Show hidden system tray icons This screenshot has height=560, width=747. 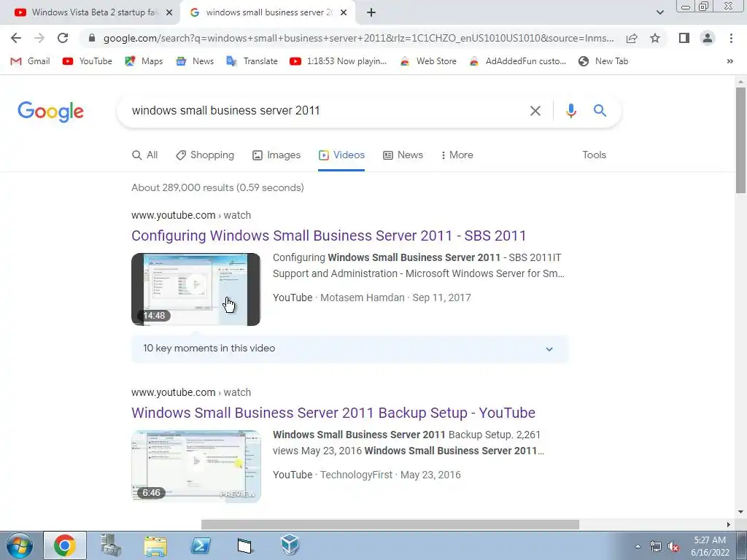[638, 547]
